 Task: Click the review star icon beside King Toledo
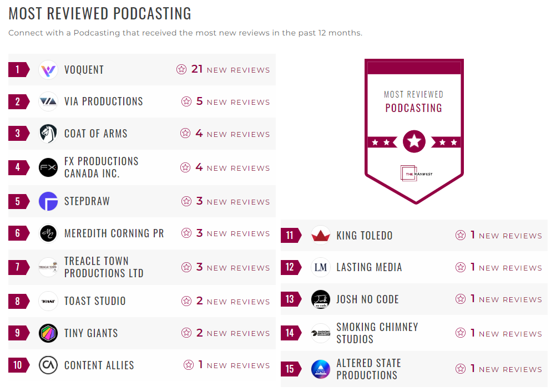[x=461, y=235]
